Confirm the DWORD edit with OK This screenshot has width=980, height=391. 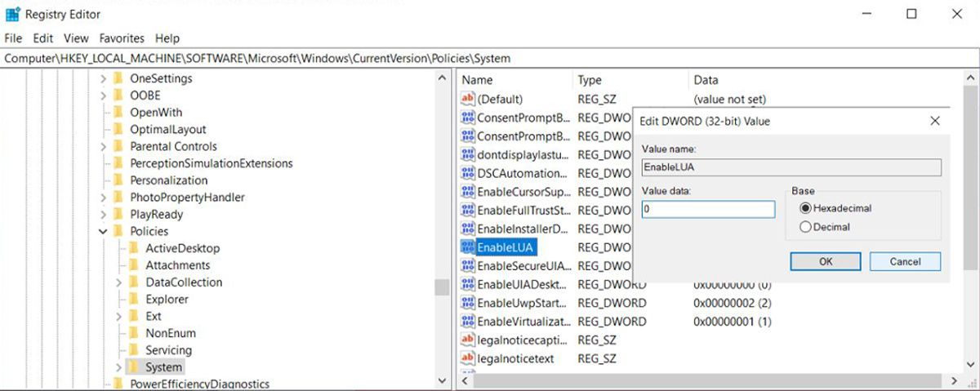(x=826, y=261)
